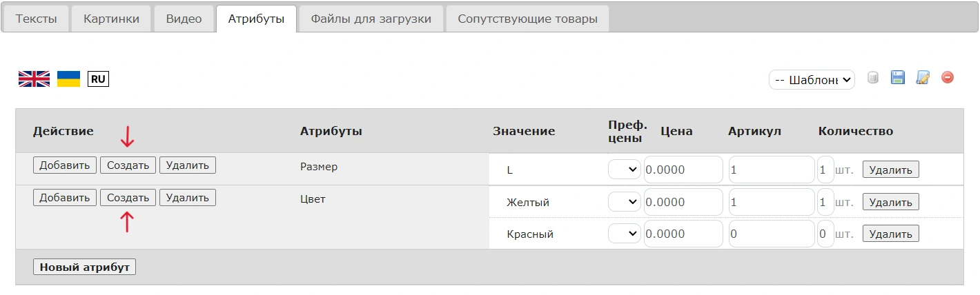980x295 pixels.
Task: Expand price prefix dropdown for L value
Action: pos(624,170)
